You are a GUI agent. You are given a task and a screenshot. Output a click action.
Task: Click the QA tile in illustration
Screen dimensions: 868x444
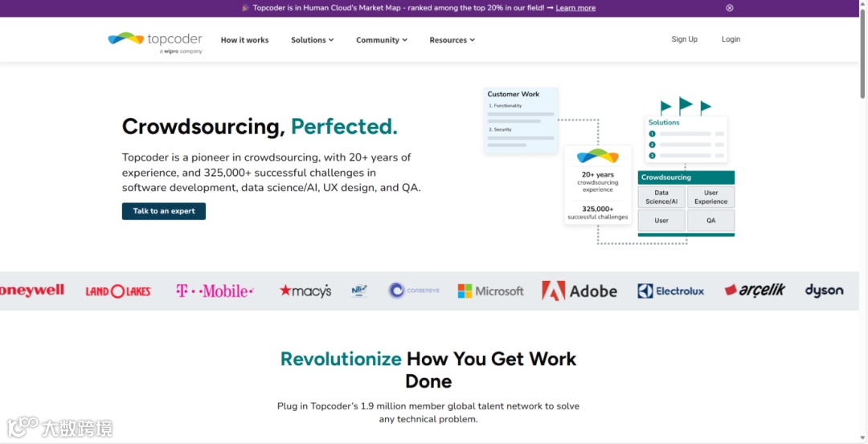click(710, 220)
